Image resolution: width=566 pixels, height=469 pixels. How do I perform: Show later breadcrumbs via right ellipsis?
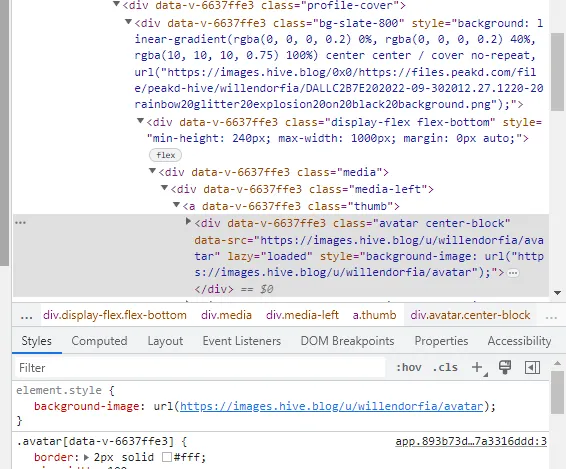[x=551, y=317]
